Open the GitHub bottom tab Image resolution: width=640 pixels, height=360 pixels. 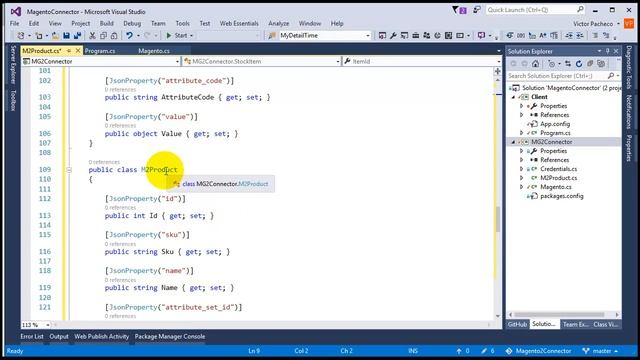coord(517,324)
